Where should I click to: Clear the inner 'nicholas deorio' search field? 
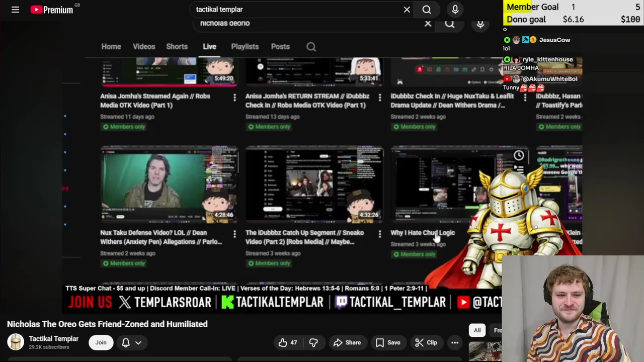[428, 24]
